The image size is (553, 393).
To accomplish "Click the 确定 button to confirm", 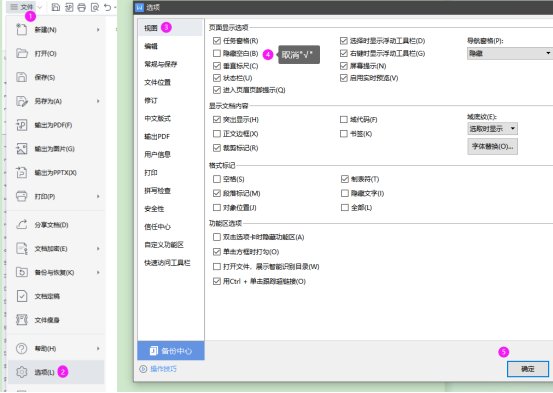I will 528,369.
